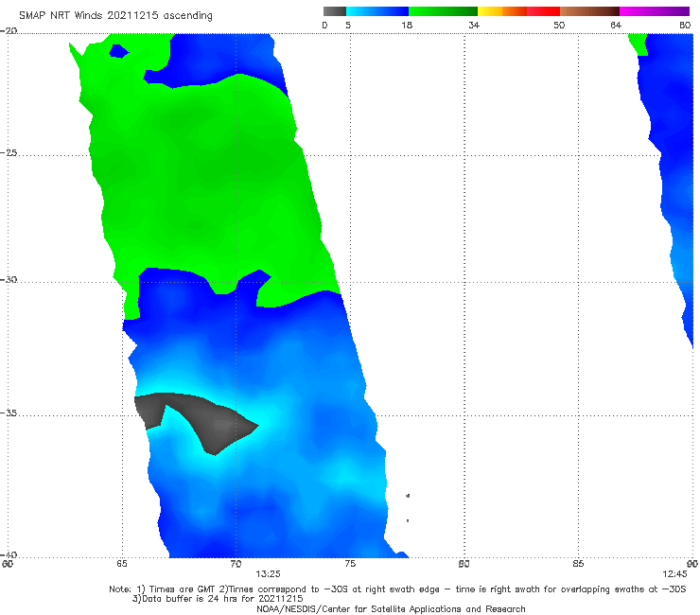The height and width of the screenshot is (615, 700).
Task: Click the latitude axis label "-35"
Action: tap(9, 413)
